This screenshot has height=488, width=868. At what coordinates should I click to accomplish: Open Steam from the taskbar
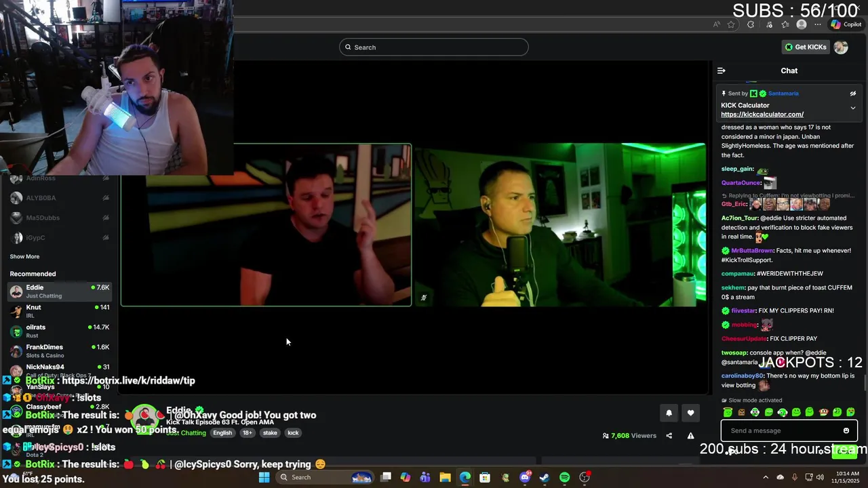(545, 477)
